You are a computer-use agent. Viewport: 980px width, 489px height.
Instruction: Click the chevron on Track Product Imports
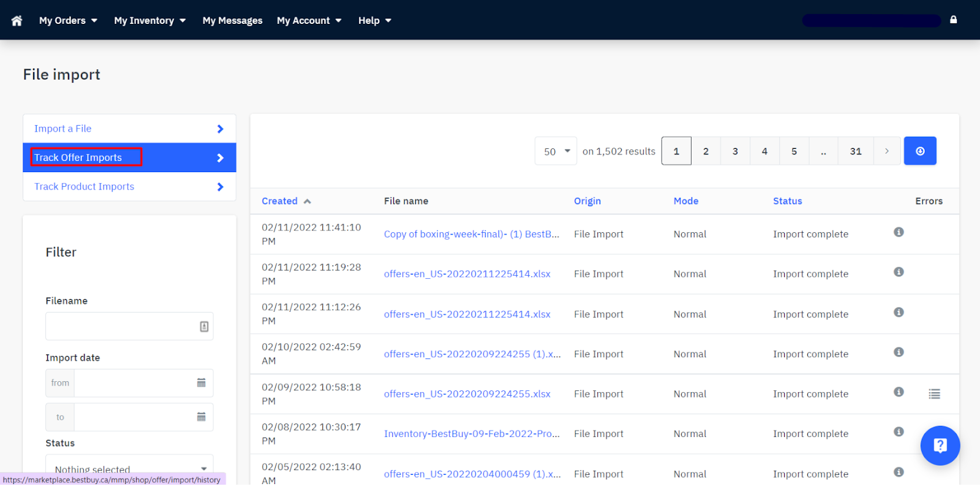[221, 187]
